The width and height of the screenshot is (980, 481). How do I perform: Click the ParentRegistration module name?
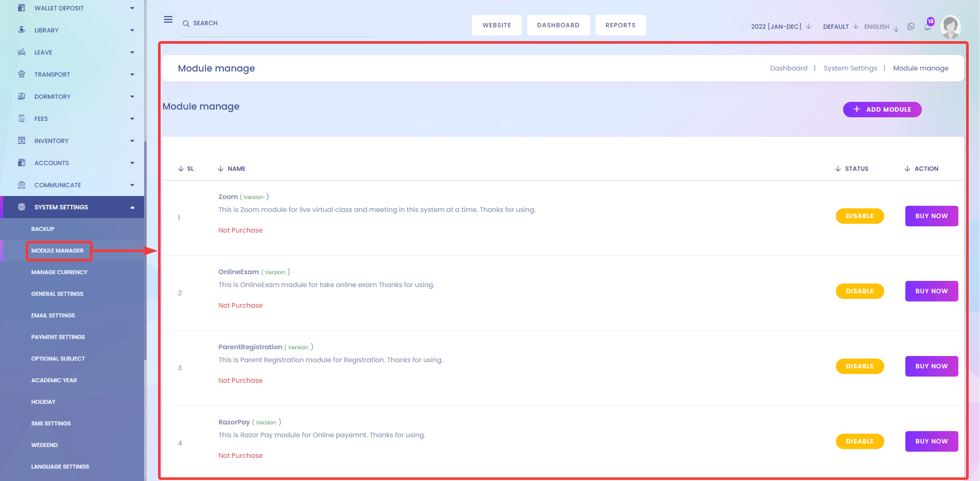click(x=250, y=347)
